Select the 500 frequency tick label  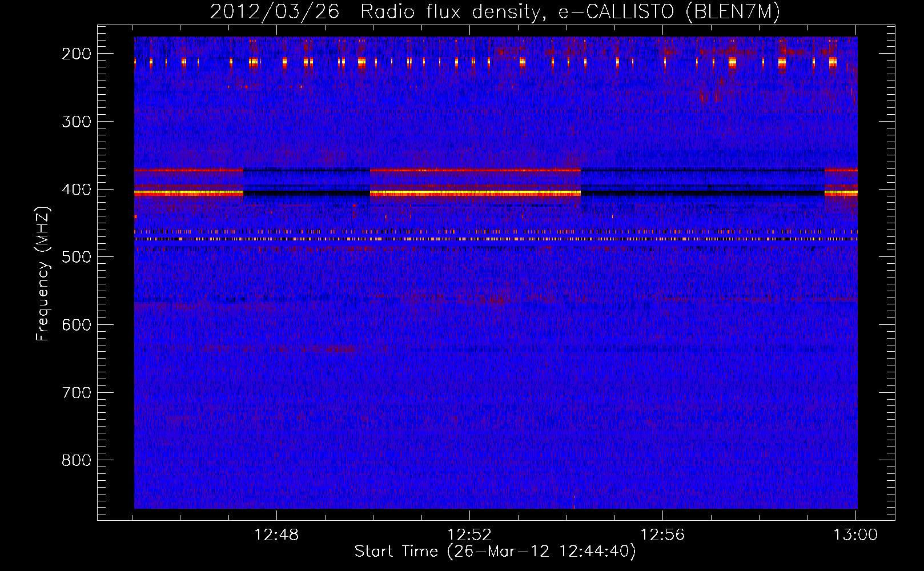[x=76, y=257]
